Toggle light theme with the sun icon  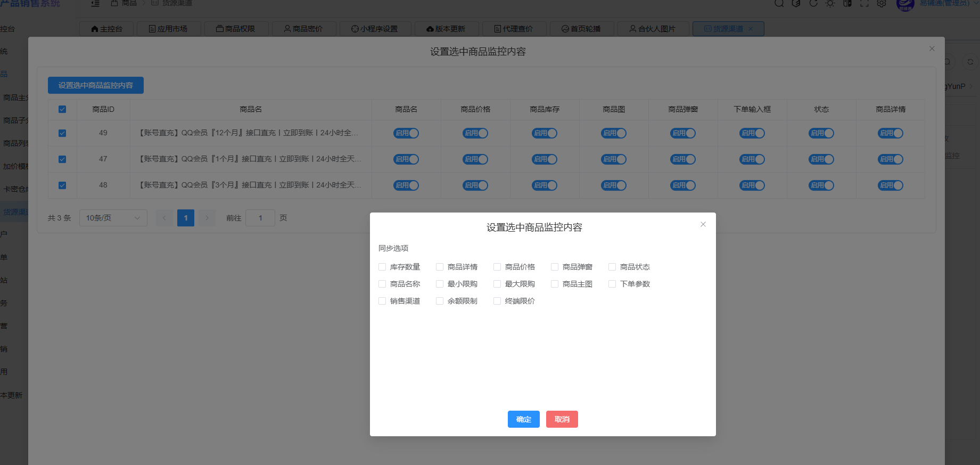[830, 3]
